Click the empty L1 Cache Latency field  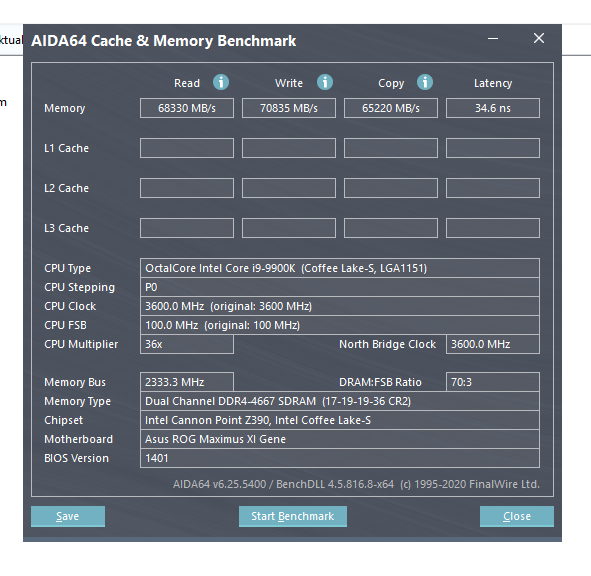click(493, 148)
